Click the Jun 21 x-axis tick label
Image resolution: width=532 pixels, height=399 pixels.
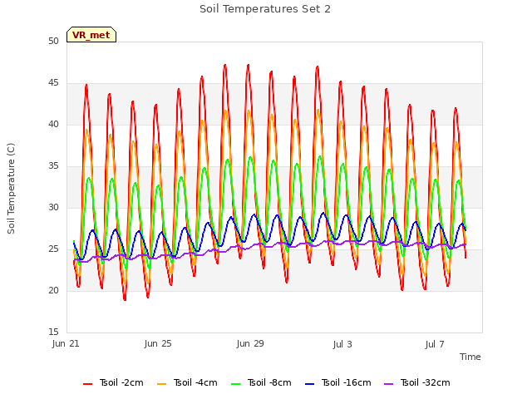pos(66,343)
